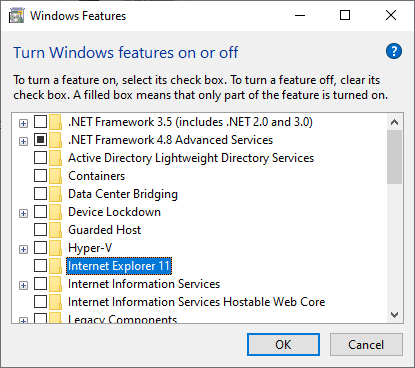Enable Guarded Host checkbox
415x368 pixels.
click(40, 230)
